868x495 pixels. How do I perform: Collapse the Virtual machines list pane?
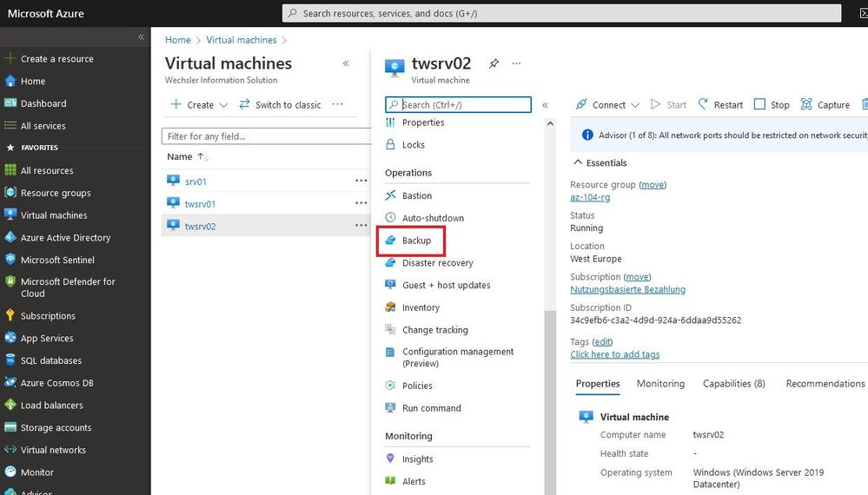point(346,63)
